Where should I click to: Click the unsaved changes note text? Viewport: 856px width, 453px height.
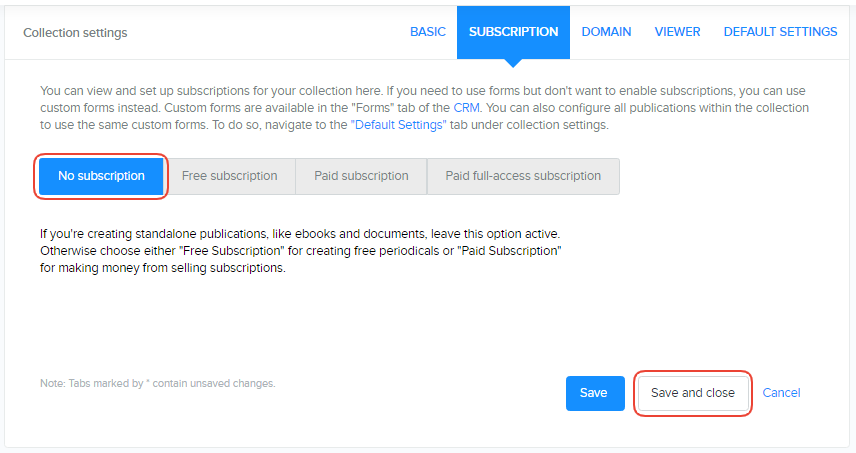157,383
